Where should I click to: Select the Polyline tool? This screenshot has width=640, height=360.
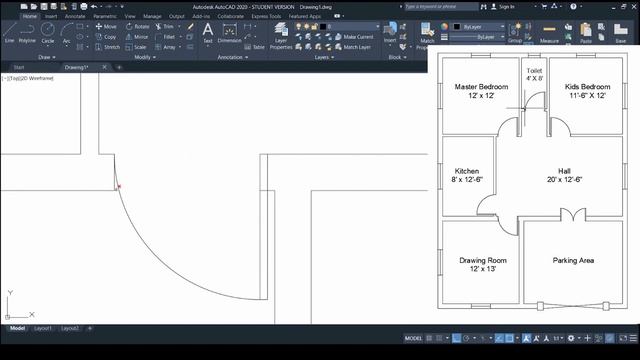[27, 33]
